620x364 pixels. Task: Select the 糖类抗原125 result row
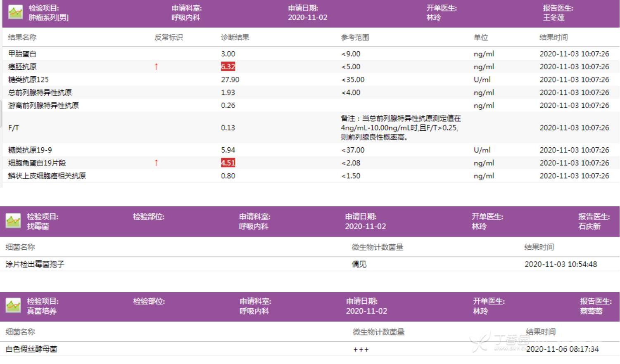[x=29, y=80]
